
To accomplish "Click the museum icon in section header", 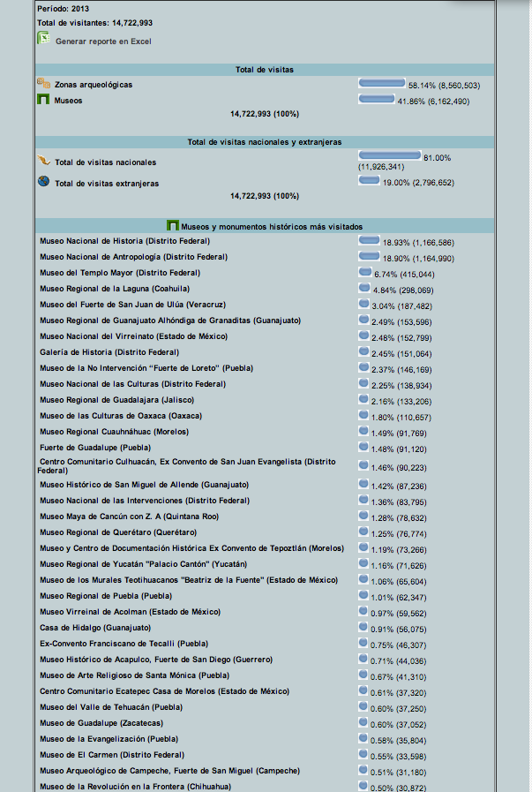I will (x=173, y=226).
